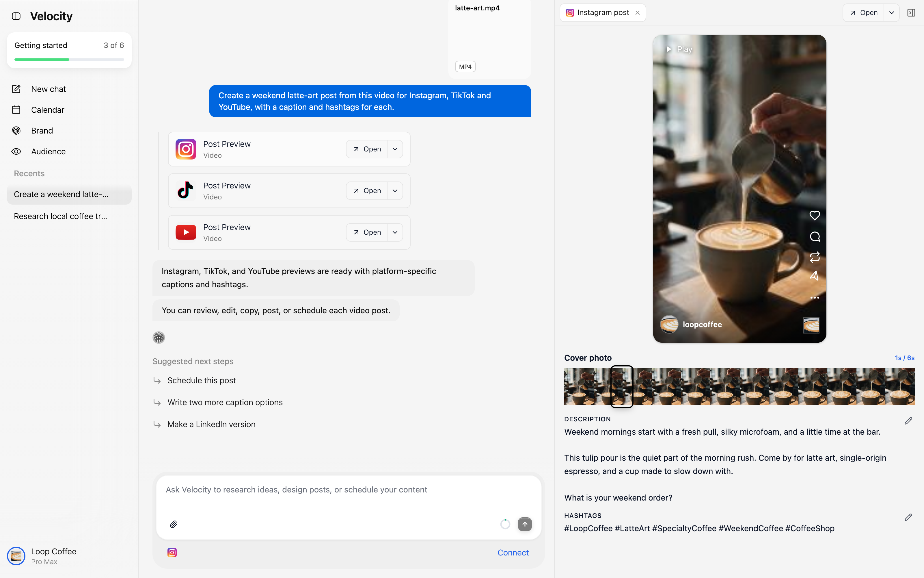
Task: Click the YouTube logo in post preview card
Action: (186, 232)
